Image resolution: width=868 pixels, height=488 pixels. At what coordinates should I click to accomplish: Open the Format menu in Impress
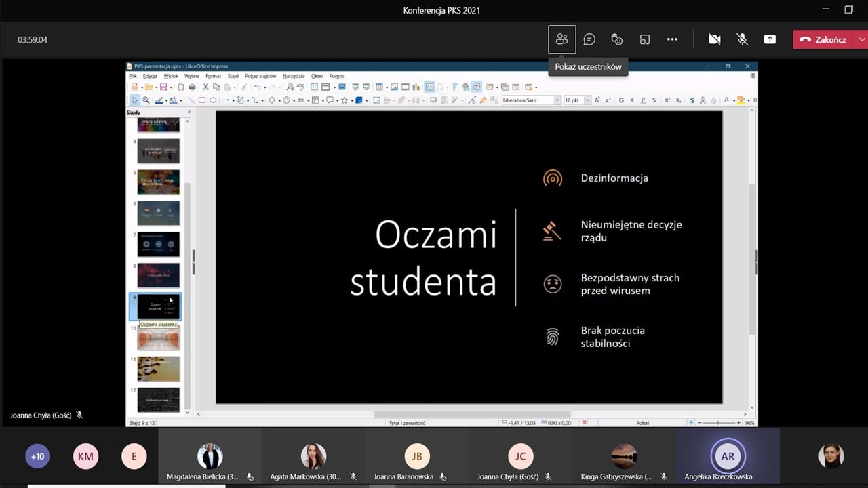pyautogui.click(x=214, y=76)
